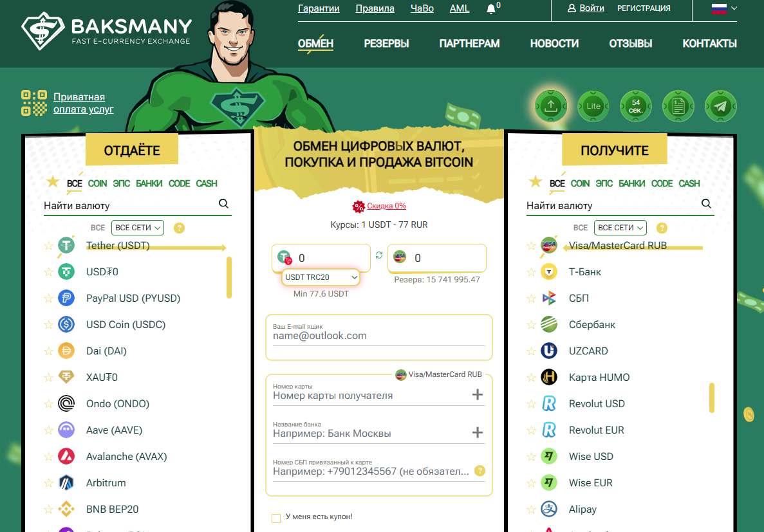Image resolution: width=764 pixels, height=532 pixels.
Task: Mark Сбербанк as favorite with its star
Action: click(x=531, y=325)
